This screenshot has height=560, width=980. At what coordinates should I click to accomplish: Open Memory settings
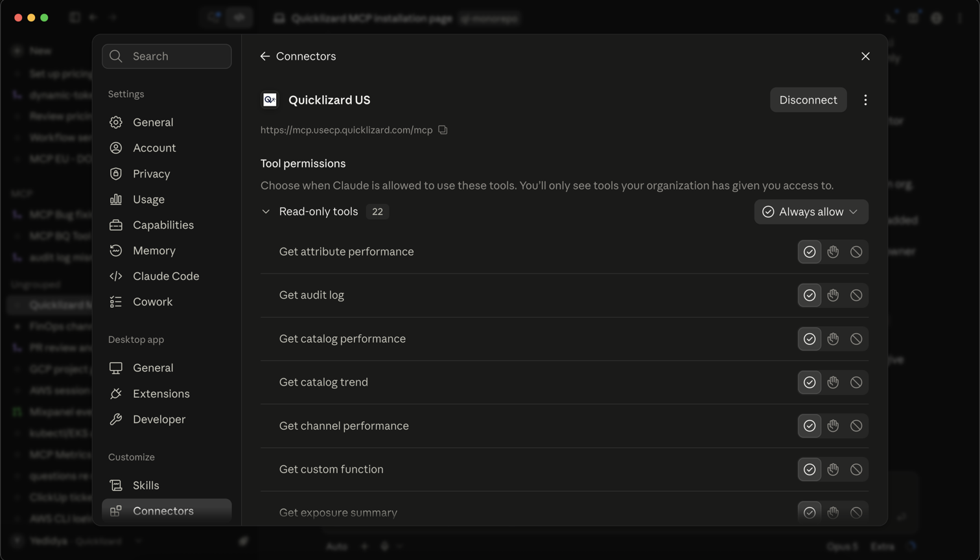point(167,250)
